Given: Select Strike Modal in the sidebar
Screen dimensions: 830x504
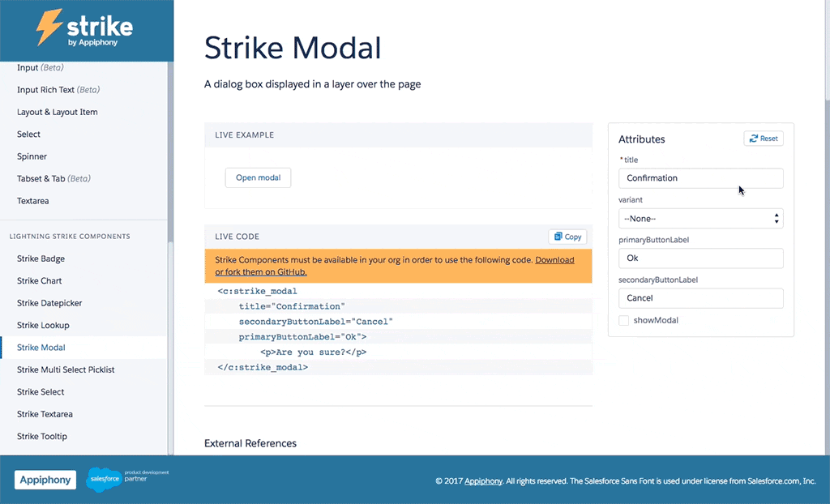Looking at the screenshot, I should coord(83,348).
